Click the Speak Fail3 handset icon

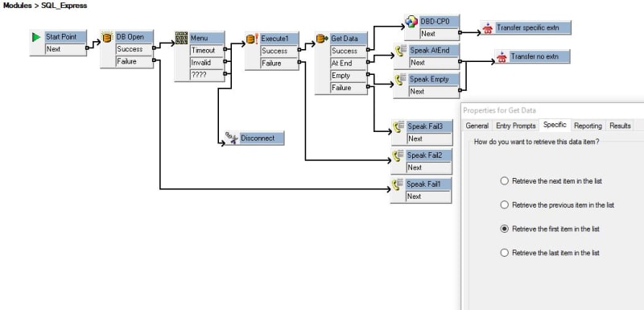click(398, 126)
